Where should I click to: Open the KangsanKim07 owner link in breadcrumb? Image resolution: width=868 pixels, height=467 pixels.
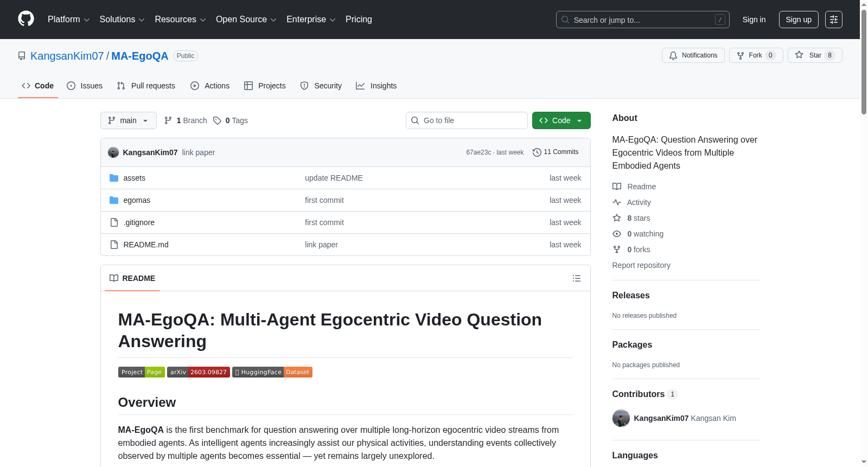click(67, 56)
